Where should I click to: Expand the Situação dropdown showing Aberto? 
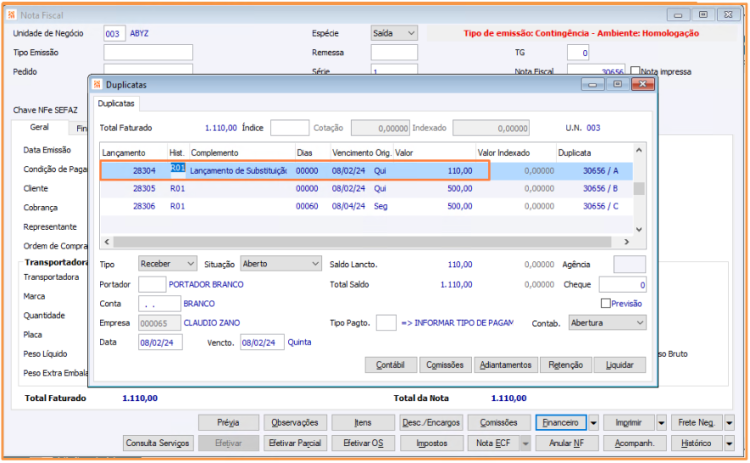click(280, 264)
